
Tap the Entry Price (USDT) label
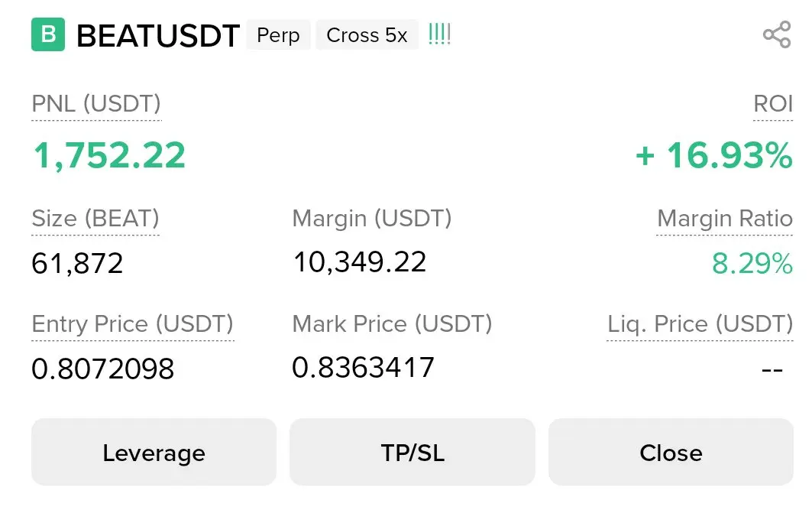pyautogui.click(x=132, y=324)
